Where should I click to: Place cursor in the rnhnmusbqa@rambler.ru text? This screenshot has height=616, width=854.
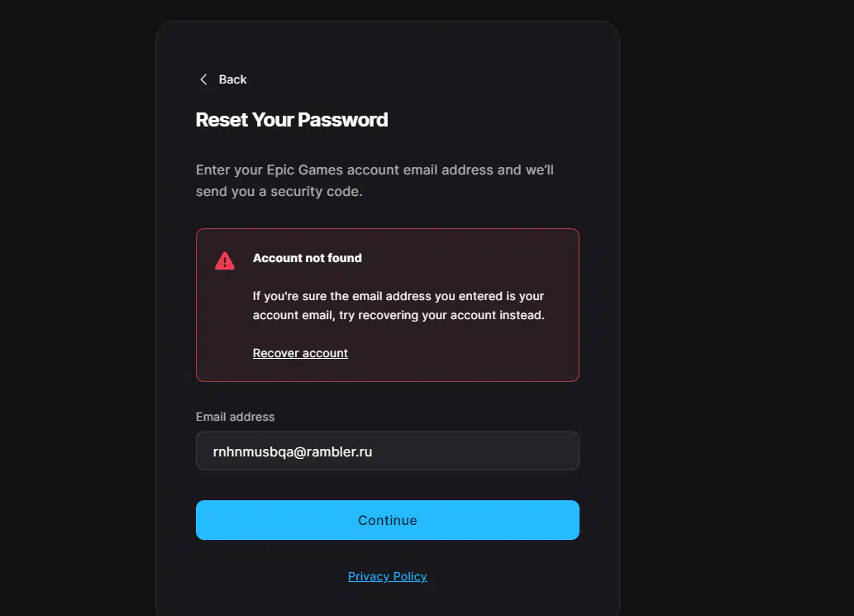coord(293,452)
